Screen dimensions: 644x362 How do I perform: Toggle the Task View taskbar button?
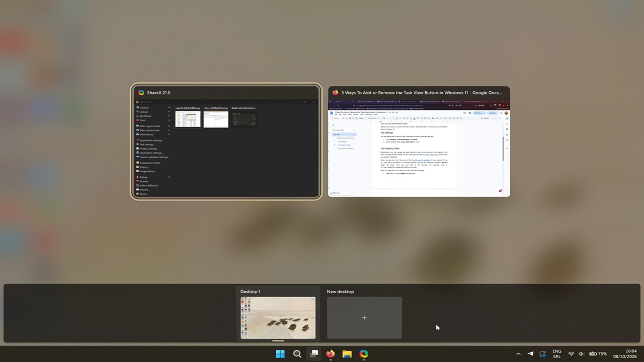pos(314,354)
